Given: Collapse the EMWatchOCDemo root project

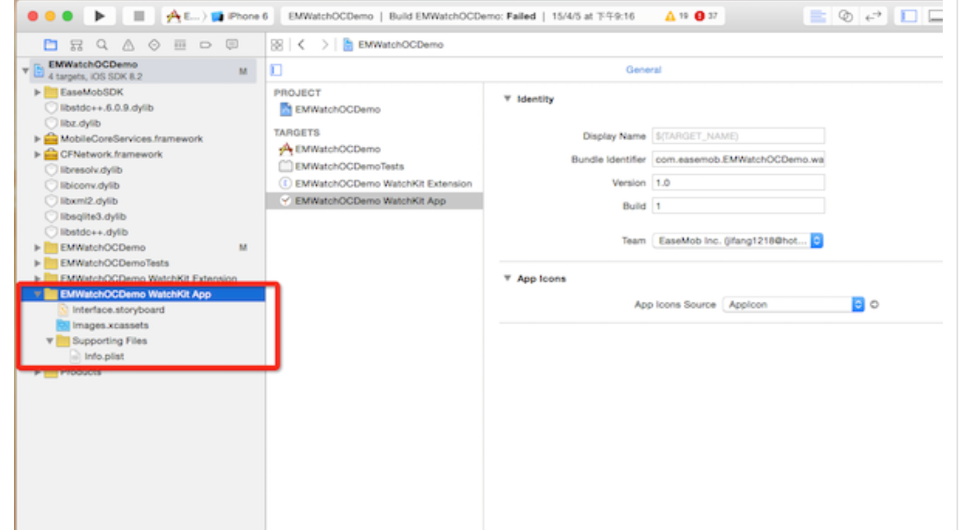Looking at the screenshot, I should click(x=26, y=71).
